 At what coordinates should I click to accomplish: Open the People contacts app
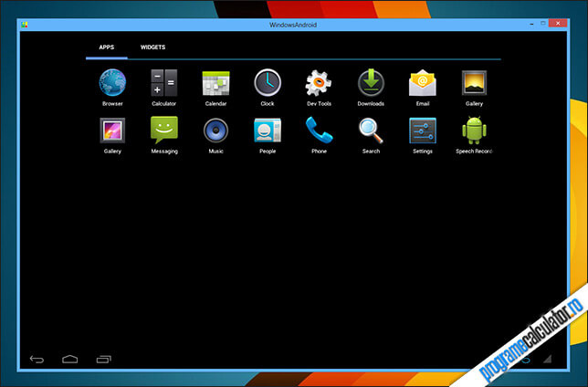click(268, 135)
